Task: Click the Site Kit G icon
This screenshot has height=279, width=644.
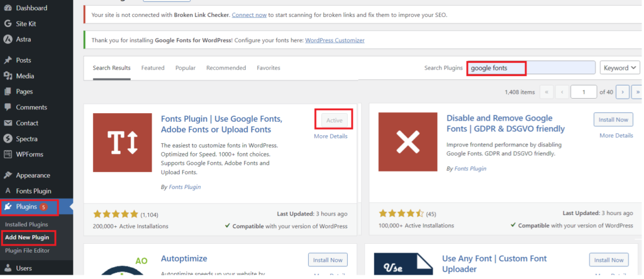Action: click(x=8, y=24)
